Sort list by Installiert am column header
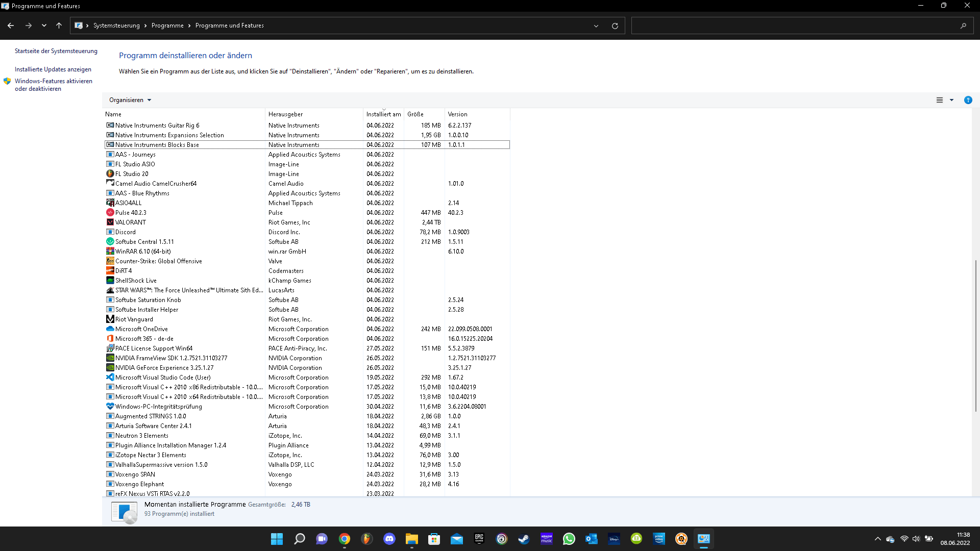 click(x=383, y=114)
